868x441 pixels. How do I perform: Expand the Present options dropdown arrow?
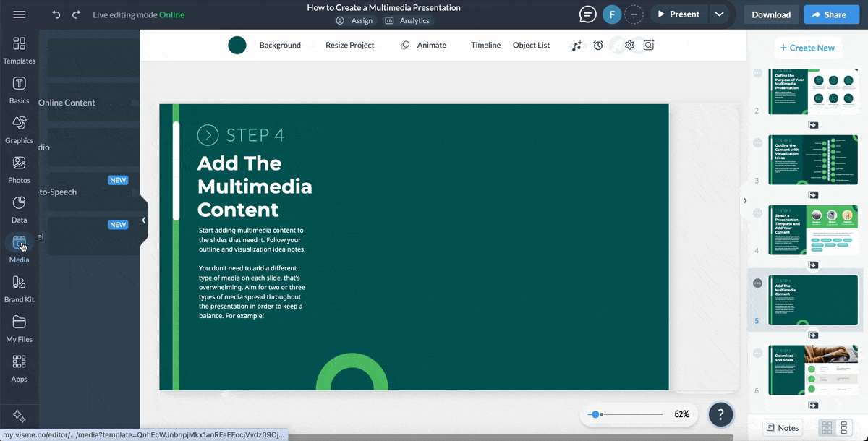coord(718,14)
